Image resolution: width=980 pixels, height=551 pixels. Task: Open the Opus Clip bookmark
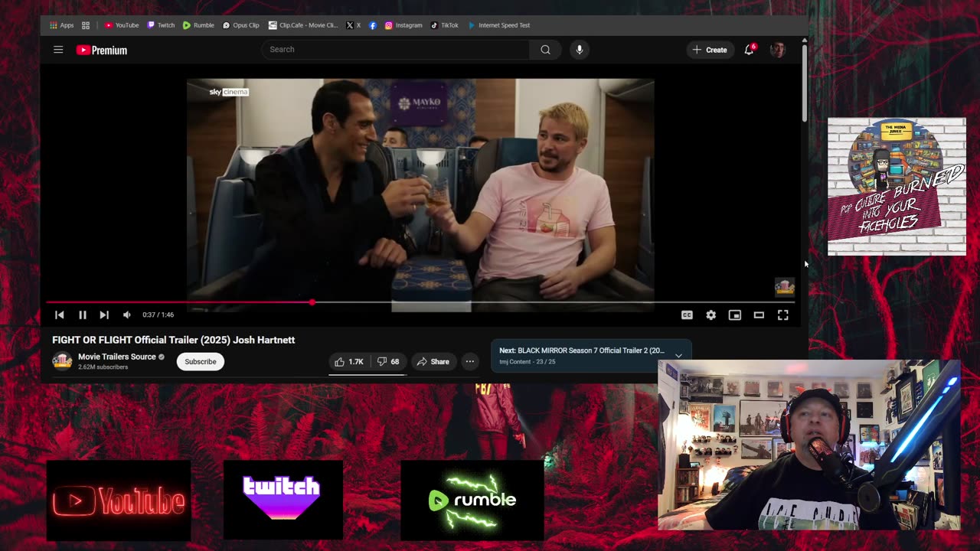pyautogui.click(x=241, y=25)
